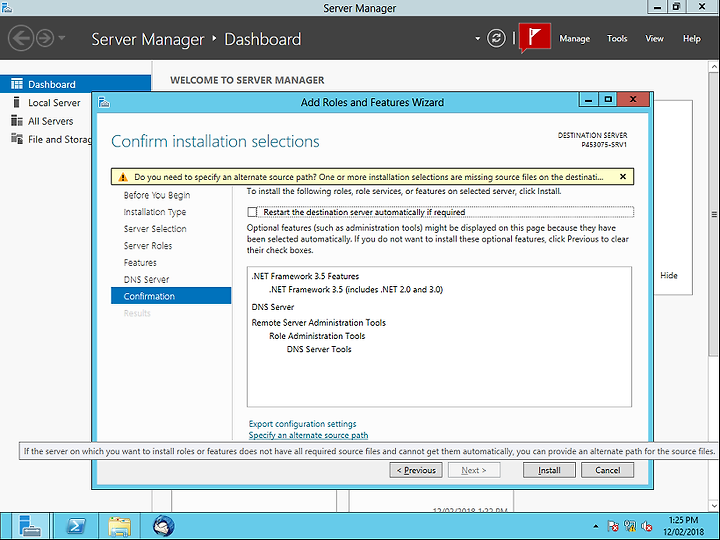This screenshot has width=720, height=540.
Task: Go to Server Selection step
Action: tap(155, 229)
